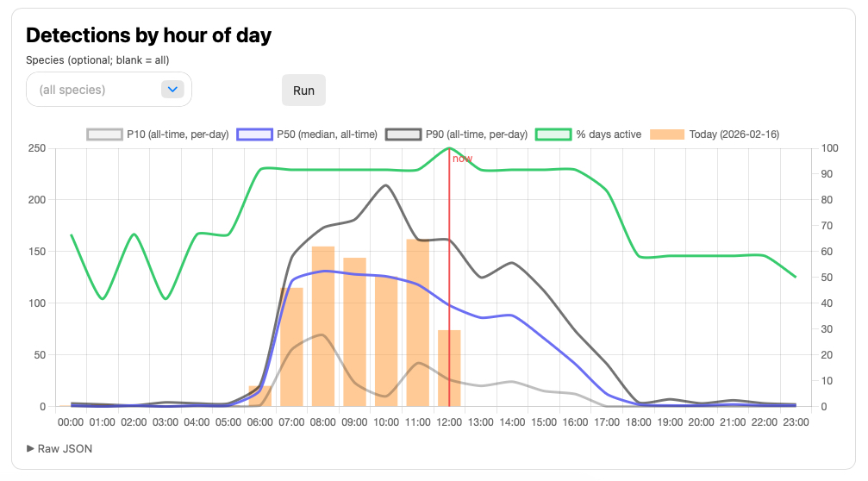Click the dark gray P90 legend swatch
The width and height of the screenshot is (868, 481).
[403, 134]
